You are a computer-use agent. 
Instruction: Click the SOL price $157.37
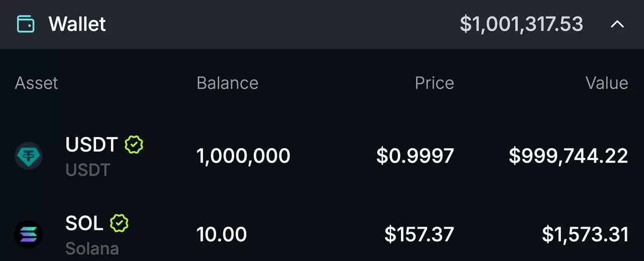[x=420, y=235]
